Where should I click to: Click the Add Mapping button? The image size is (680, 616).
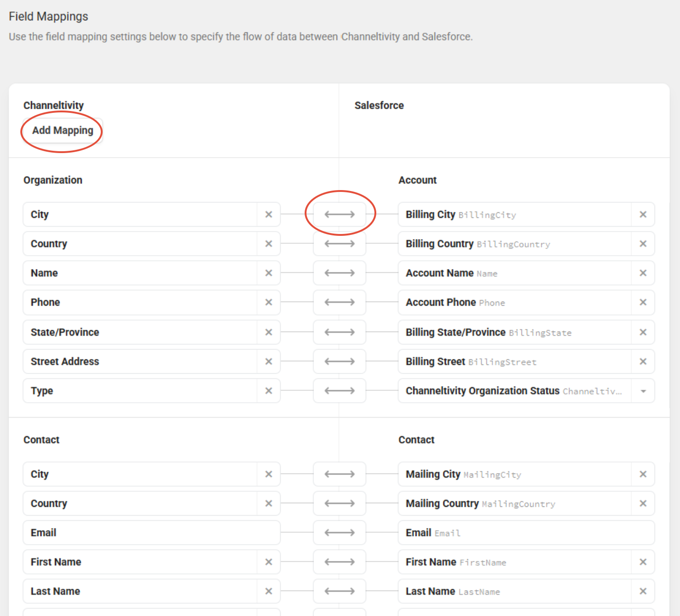[x=62, y=130]
